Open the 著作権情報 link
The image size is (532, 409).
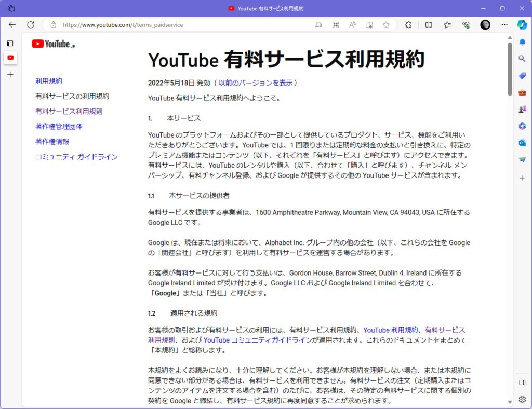(52, 141)
